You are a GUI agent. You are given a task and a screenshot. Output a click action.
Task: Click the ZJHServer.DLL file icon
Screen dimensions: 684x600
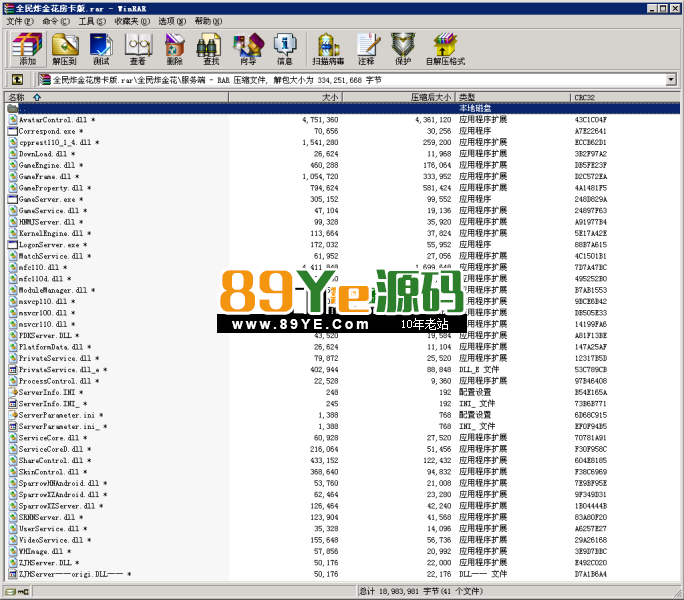tap(13, 562)
